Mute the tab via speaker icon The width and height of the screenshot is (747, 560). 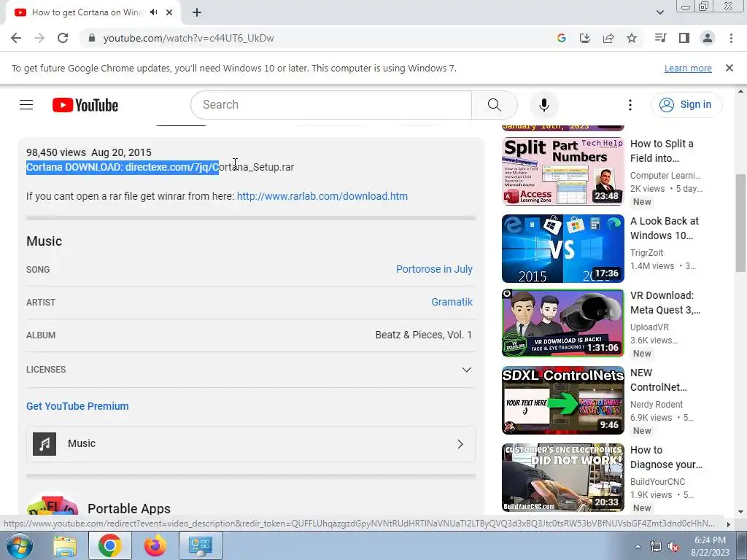point(153,12)
